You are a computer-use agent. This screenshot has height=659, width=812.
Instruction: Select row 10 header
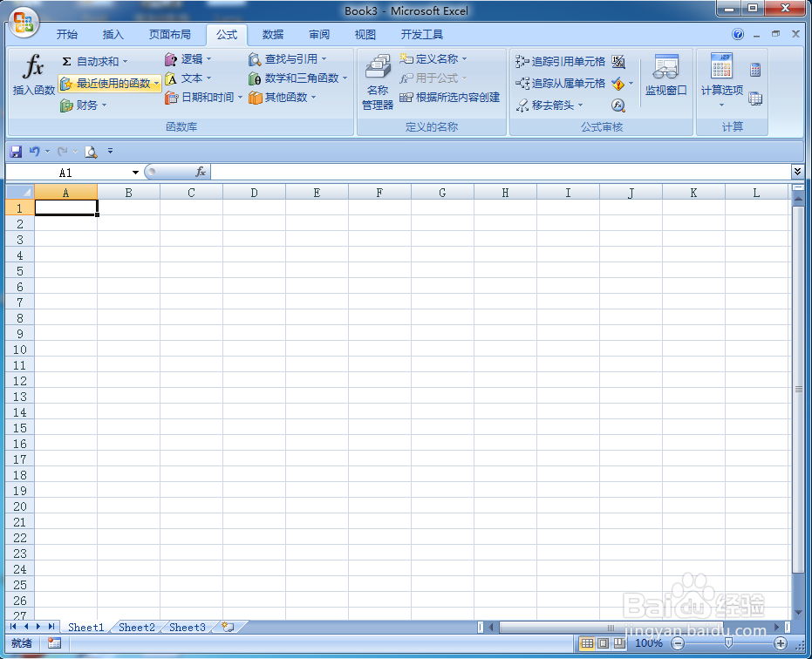click(20, 350)
